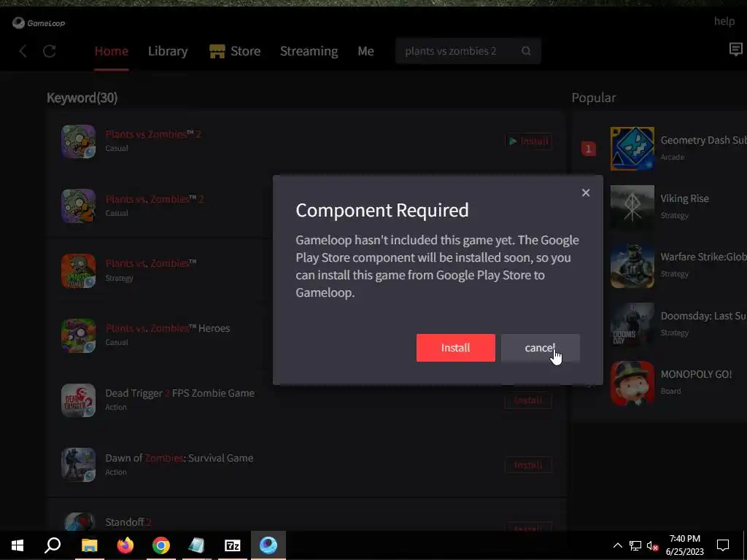Click Plants vs. Zombies Heroes title

point(167,328)
